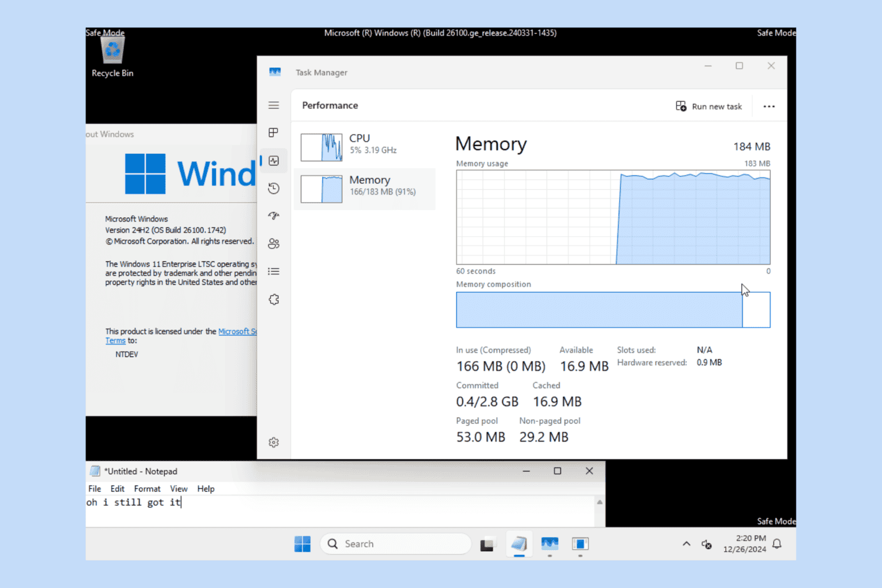Click Run new task button
Viewport: 882px width, 588px height.
coord(709,106)
